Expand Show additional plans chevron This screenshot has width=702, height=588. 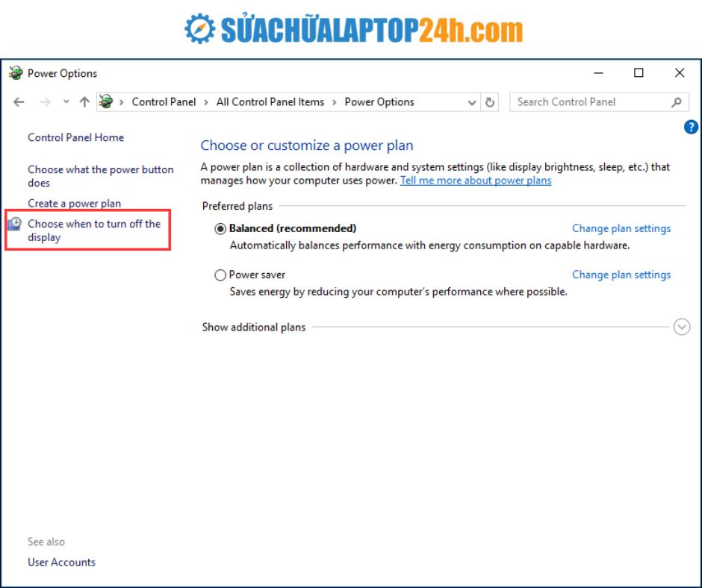681,327
